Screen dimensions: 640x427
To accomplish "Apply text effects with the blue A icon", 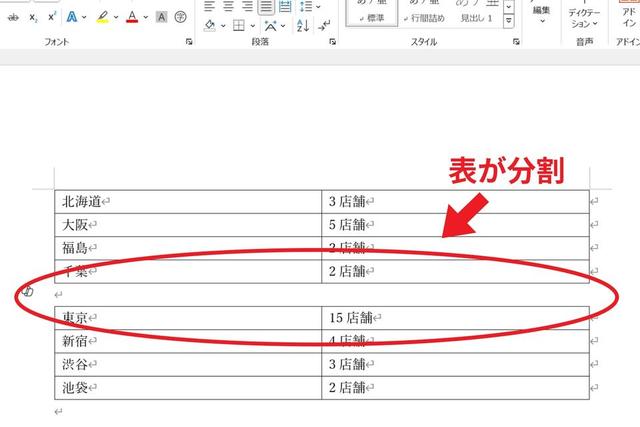I will [72, 17].
